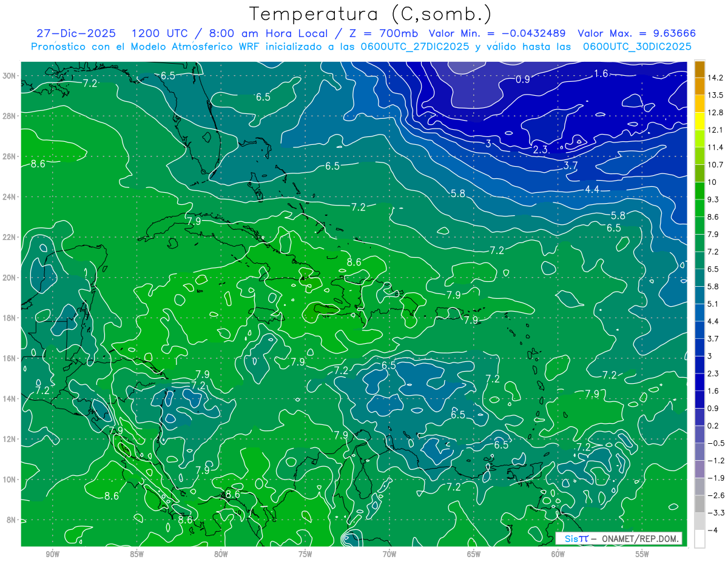This screenshot has height=562, width=728.
Task: Click the "16N" latitude axis label
Action: [10, 358]
